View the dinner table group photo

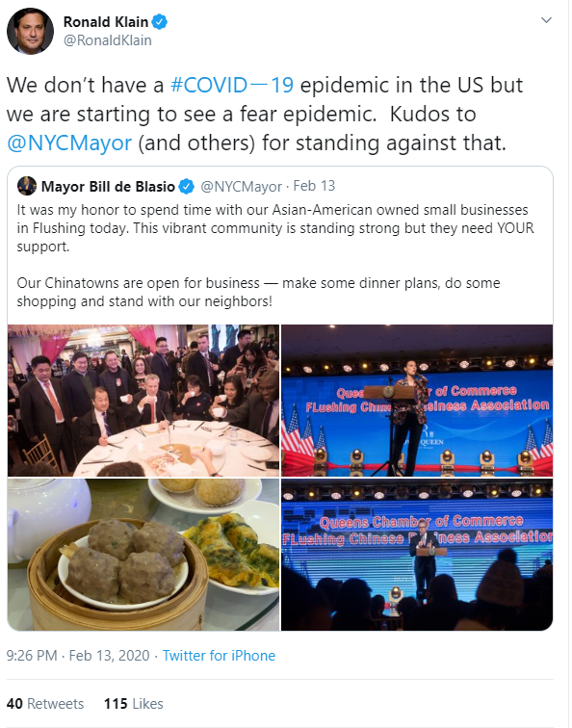[143, 401]
